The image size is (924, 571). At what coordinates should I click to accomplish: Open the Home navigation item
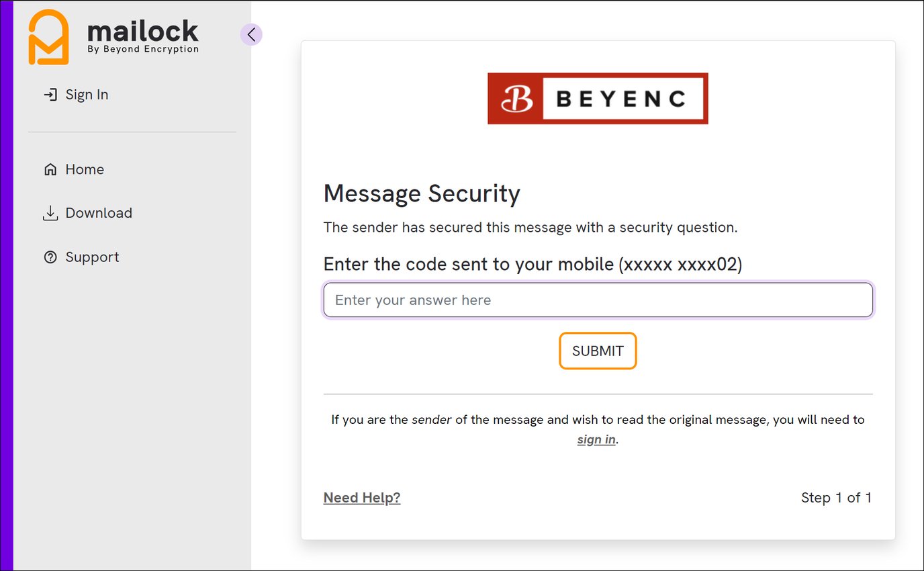pos(84,169)
